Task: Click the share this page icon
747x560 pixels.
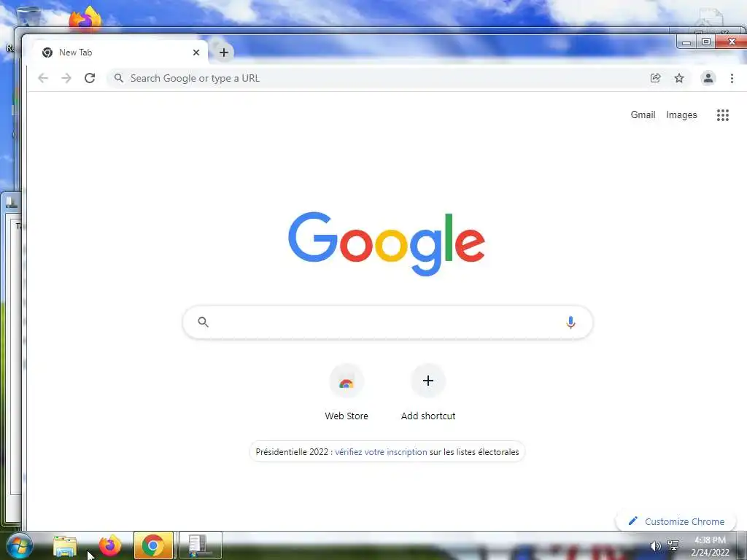Action: pyautogui.click(x=656, y=78)
